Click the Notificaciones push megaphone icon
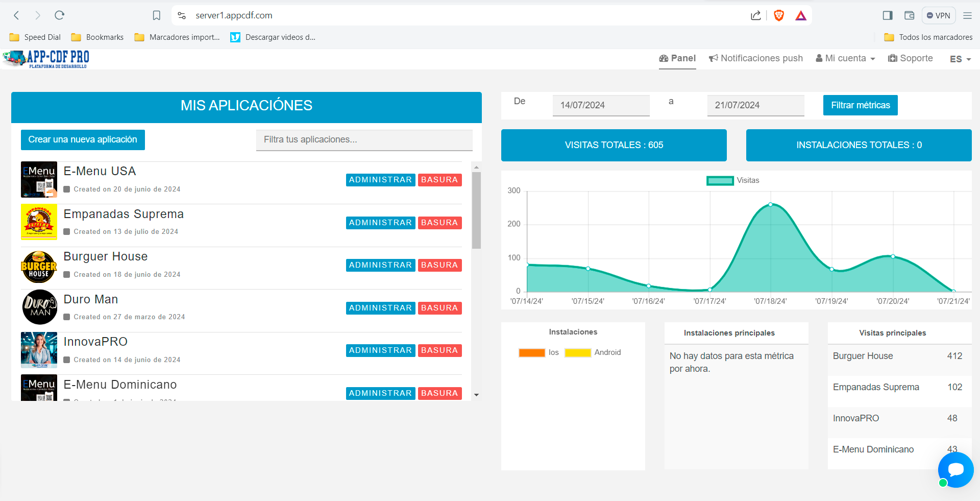980x501 pixels. pyautogui.click(x=713, y=58)
